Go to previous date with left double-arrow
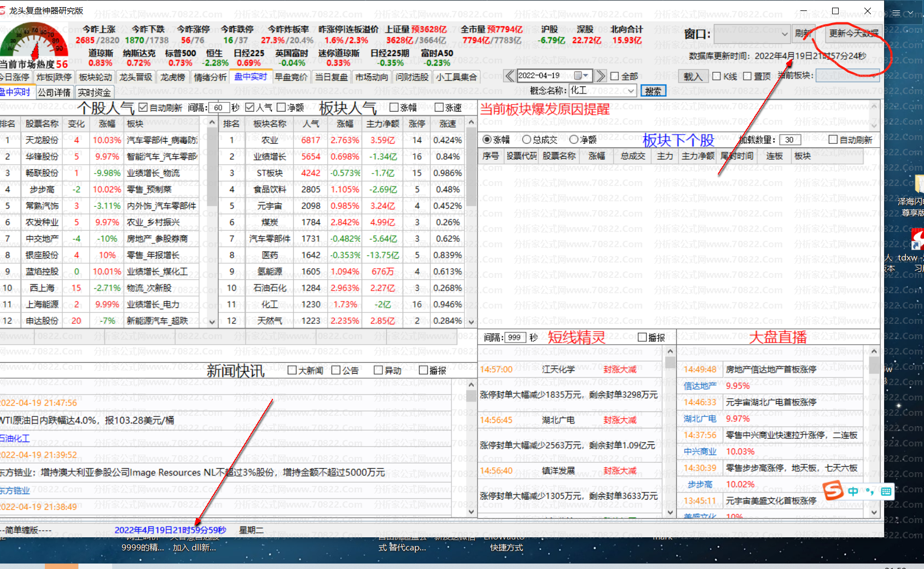The width and height of the screenshot is (924, 569). (x=509, y=76)
